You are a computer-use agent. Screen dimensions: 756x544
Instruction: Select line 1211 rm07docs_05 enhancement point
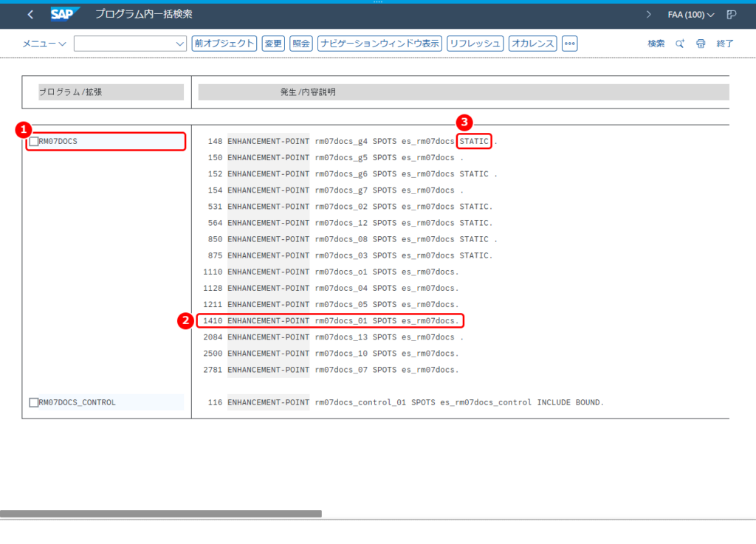tap(331, 305)
